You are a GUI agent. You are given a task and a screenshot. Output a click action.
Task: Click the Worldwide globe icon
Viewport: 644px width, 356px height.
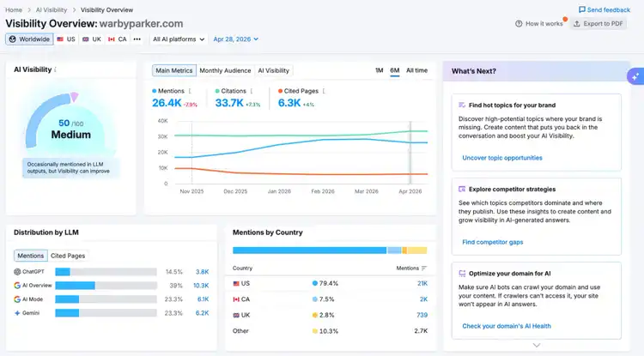[13, 39]
